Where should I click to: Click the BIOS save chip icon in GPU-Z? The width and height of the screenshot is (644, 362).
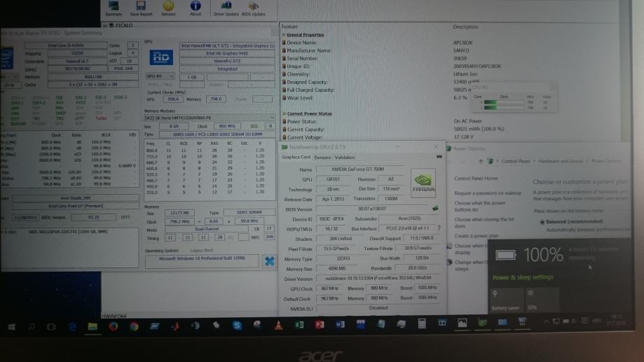click(435, 209)
